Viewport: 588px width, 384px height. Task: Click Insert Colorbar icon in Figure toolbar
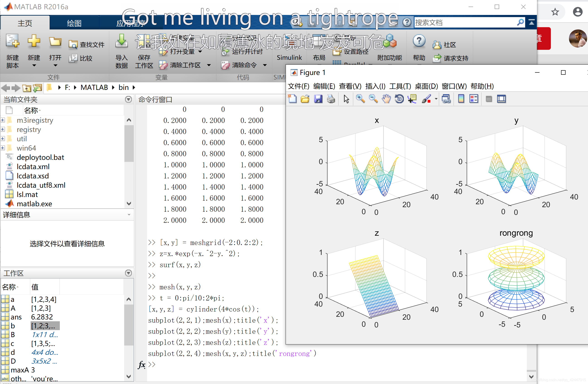(x=461, y=99)
